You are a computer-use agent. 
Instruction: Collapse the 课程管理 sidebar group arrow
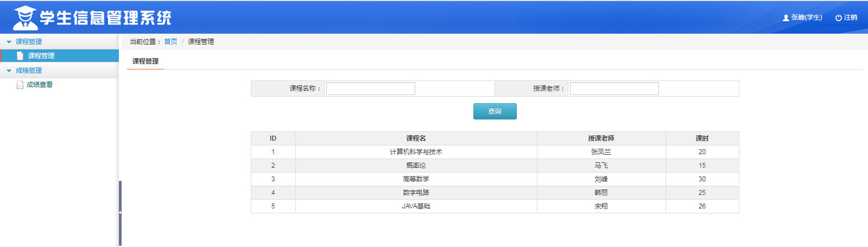[9, 42]
